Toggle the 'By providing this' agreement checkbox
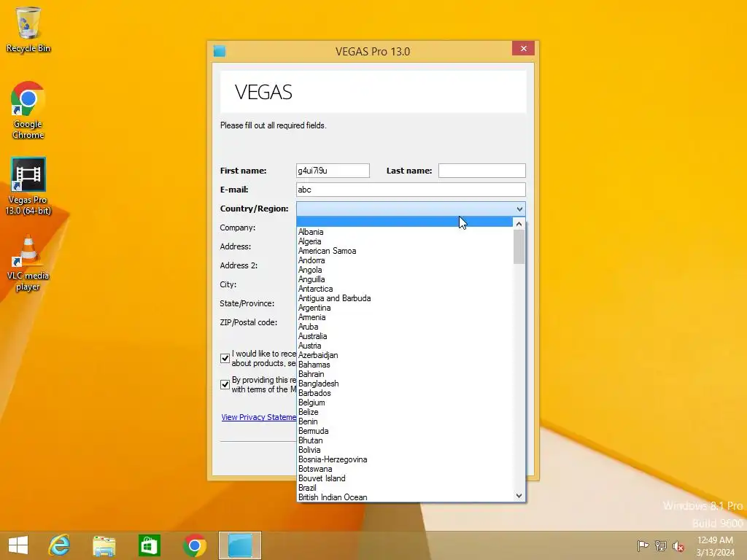This screenshot has height=560, width=747. pos(225,384)
